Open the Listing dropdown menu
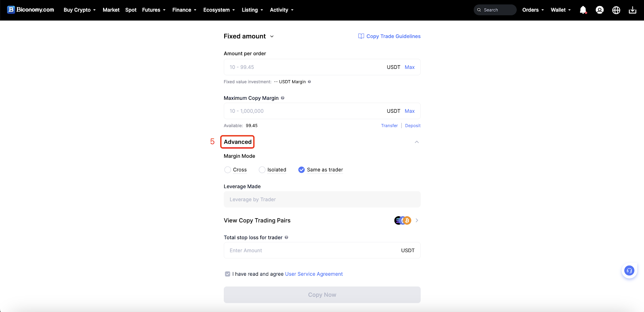 click(252, 10)
